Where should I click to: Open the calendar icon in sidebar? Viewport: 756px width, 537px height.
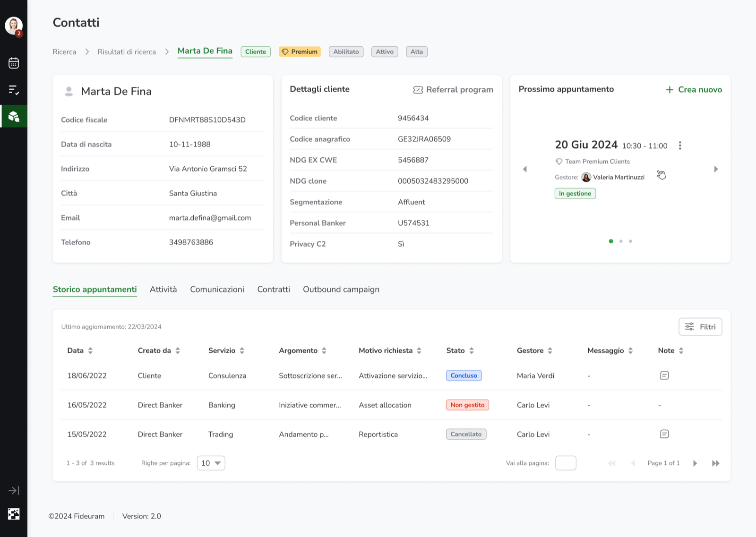tap(14, 63)
